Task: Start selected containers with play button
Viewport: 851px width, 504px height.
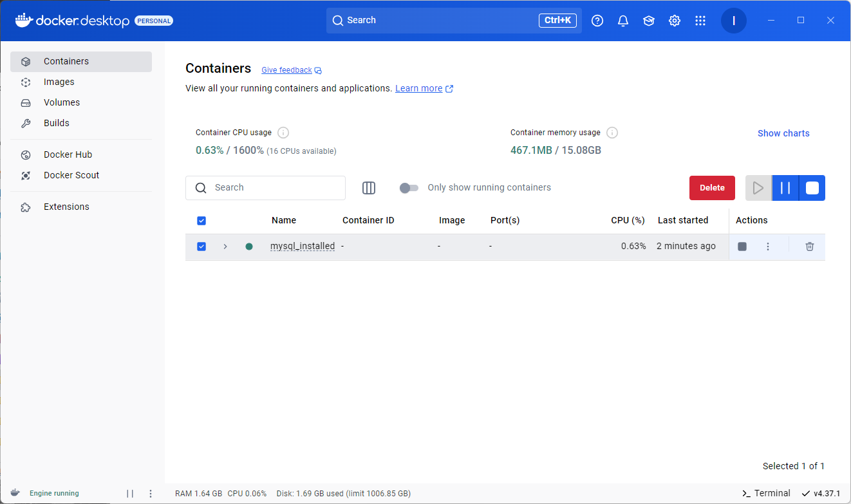Action: coord(758,188)
